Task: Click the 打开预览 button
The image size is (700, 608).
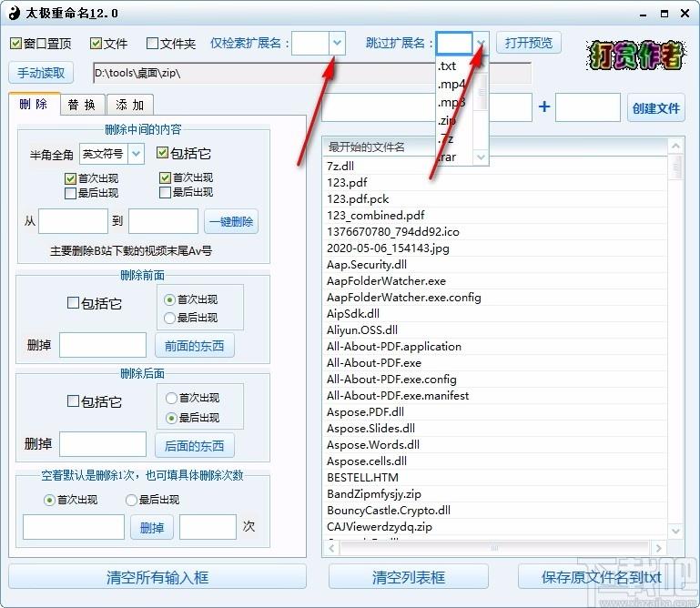Action: pos(529,43)
